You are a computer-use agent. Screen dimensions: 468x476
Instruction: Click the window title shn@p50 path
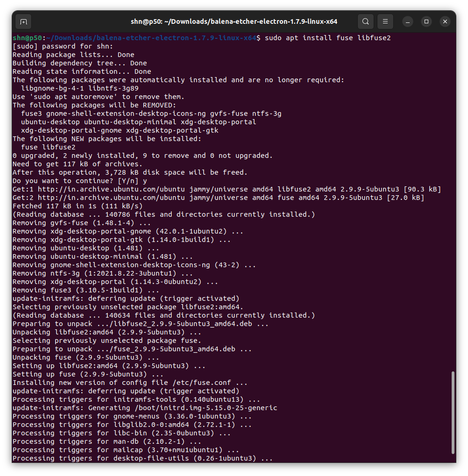click(234, 21)
